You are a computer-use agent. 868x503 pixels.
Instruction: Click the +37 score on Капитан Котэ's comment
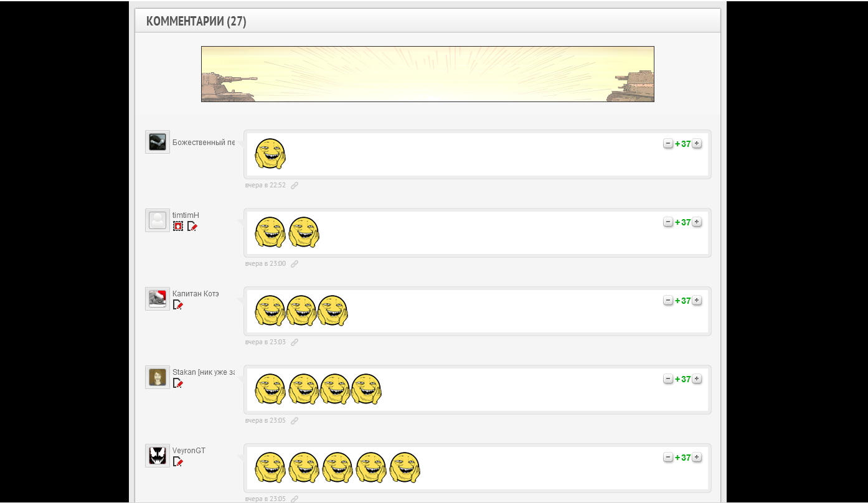coord(683,301)
